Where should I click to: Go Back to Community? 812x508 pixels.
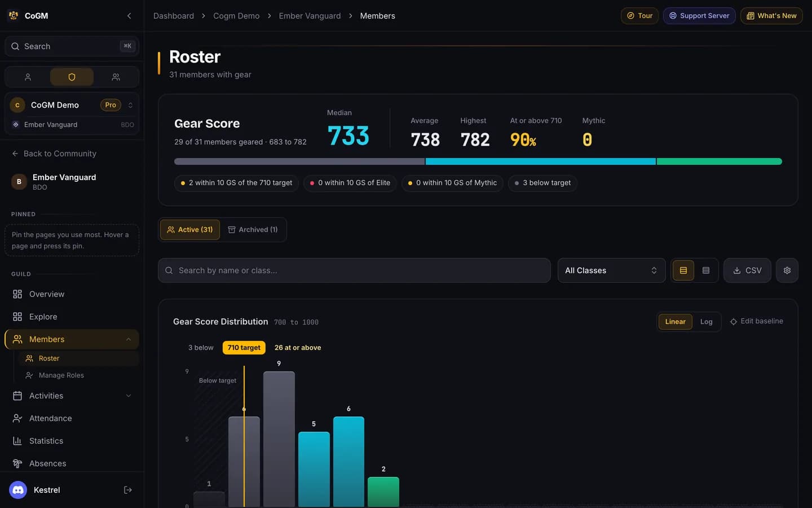(54, 154)
